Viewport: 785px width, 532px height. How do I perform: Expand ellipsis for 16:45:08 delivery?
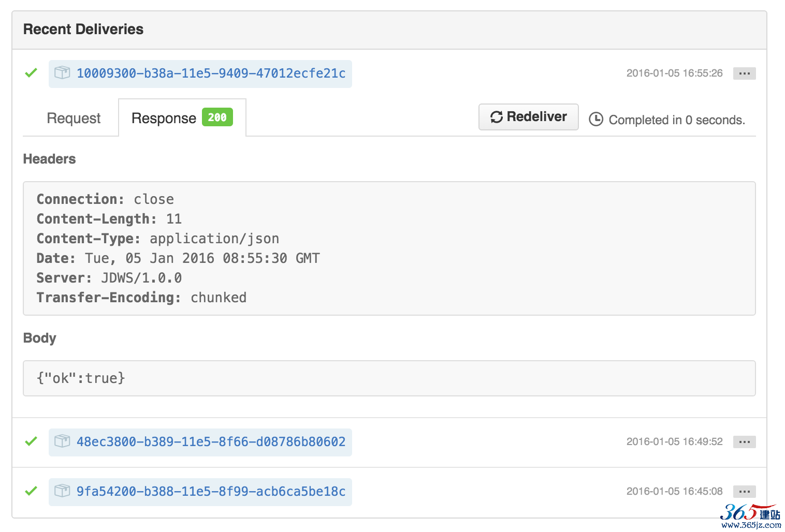pos(744,492)
